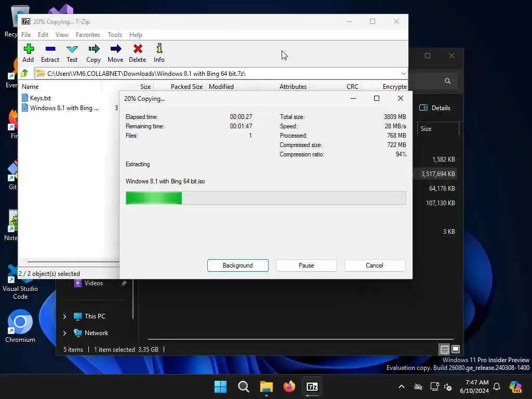Click the File Explorer horizontal scrollbar

pos(301,339)
